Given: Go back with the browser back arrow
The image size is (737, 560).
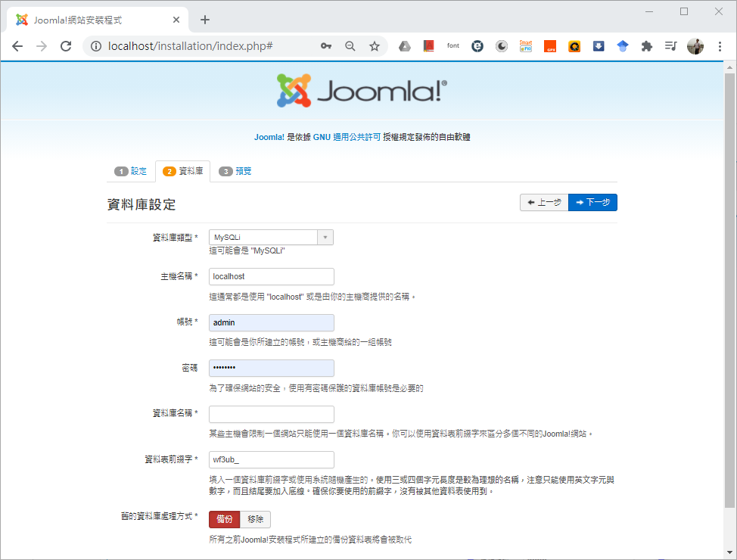Looking at the screenshot, I should (x=17, y=46).
